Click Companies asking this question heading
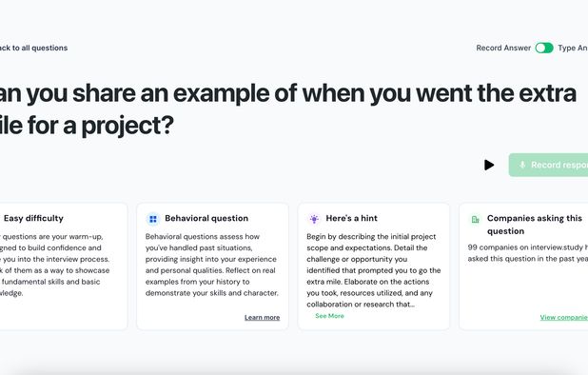 pyautogui.click(x=535, y=225)
